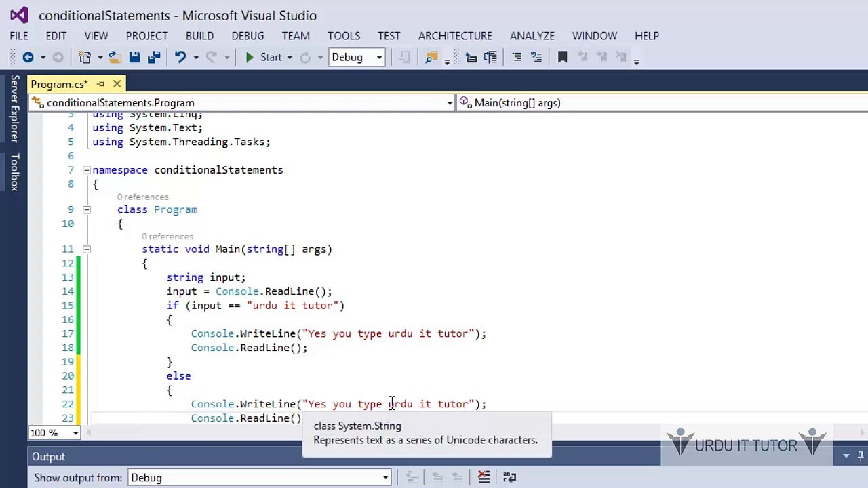
Task: Click the Navigate Backward arrow icon
Action: click(x=28, y=58)
